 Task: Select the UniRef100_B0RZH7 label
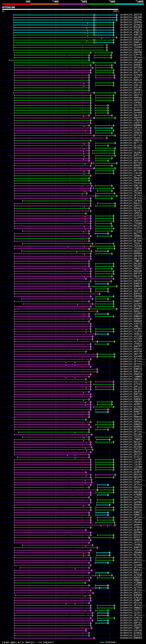pos(131,40)
